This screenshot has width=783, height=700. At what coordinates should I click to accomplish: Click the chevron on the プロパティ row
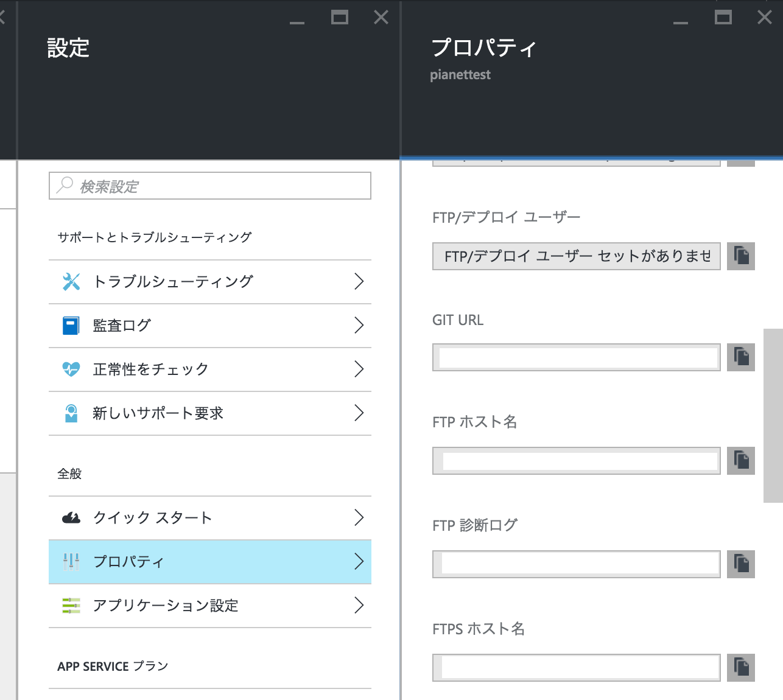359,561
